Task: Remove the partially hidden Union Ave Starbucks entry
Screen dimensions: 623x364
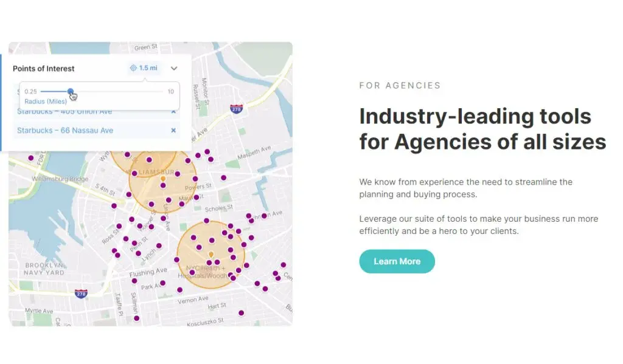Action: [x=173, y=112]
